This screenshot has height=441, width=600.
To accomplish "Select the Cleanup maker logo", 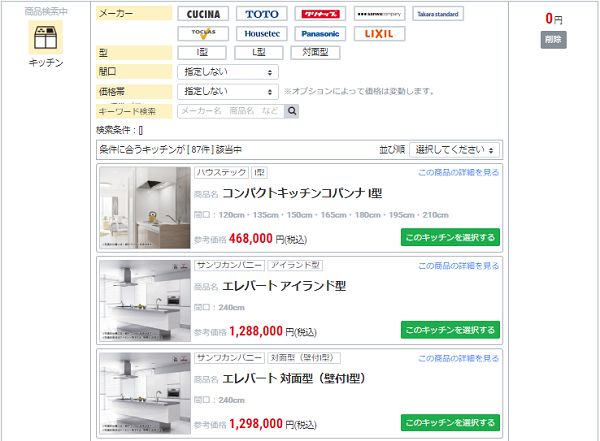I will [x=320, y=14].
